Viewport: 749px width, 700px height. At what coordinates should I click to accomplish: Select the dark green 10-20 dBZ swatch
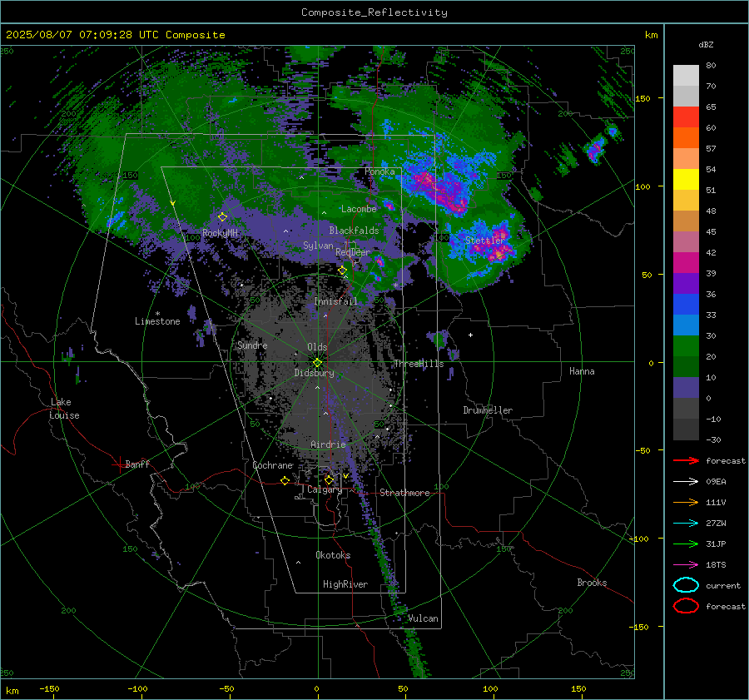click(686, 367)
